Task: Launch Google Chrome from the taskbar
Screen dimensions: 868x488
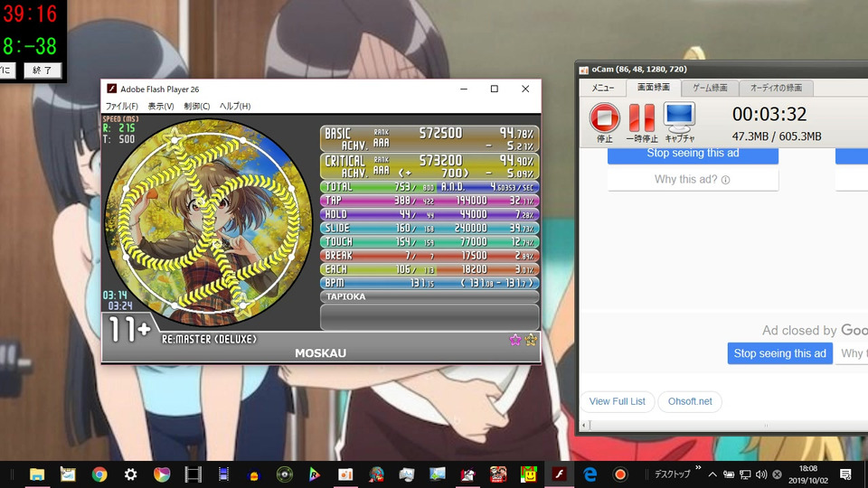Action: click(99, 474)
